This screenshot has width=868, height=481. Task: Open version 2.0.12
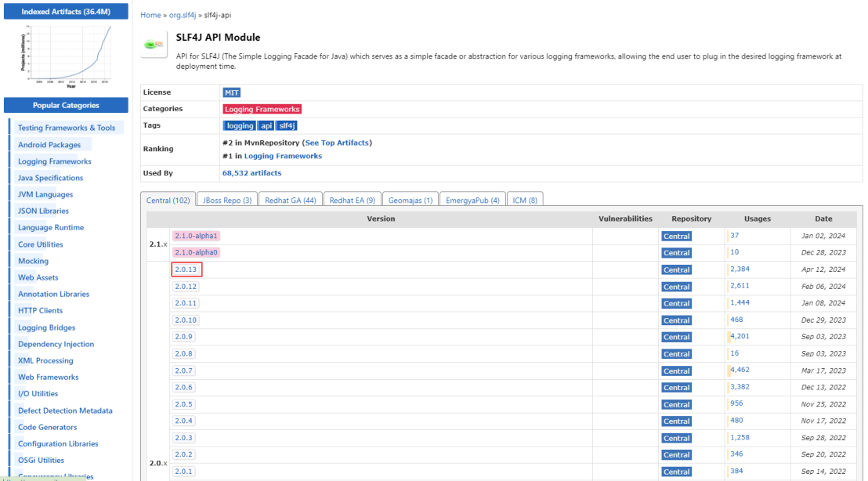coord(186,287)
